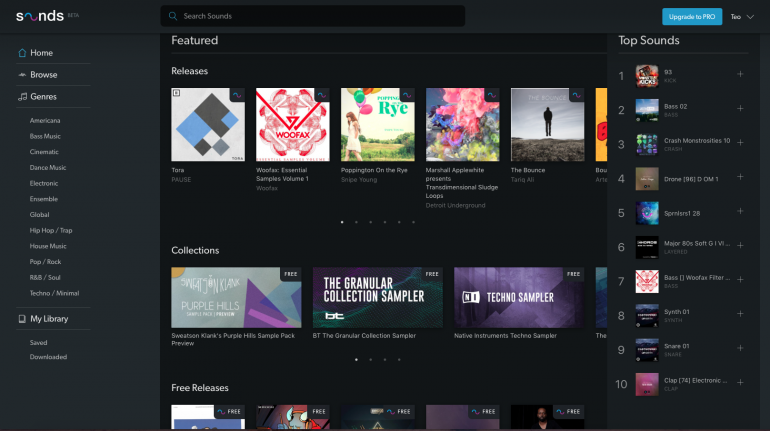This screenshot has height=431, width=770.
Task: Select the Americana genre
Action: click(x=45, y=120)
